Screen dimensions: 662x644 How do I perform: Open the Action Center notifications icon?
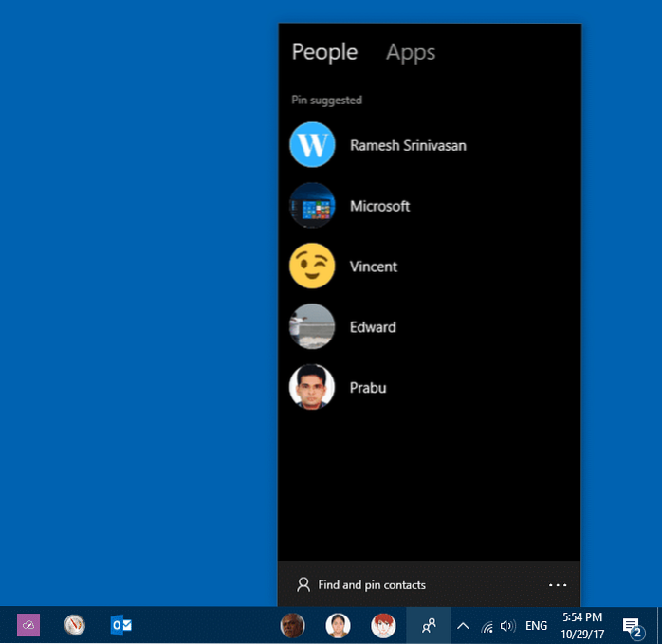[x=632, y=626]
